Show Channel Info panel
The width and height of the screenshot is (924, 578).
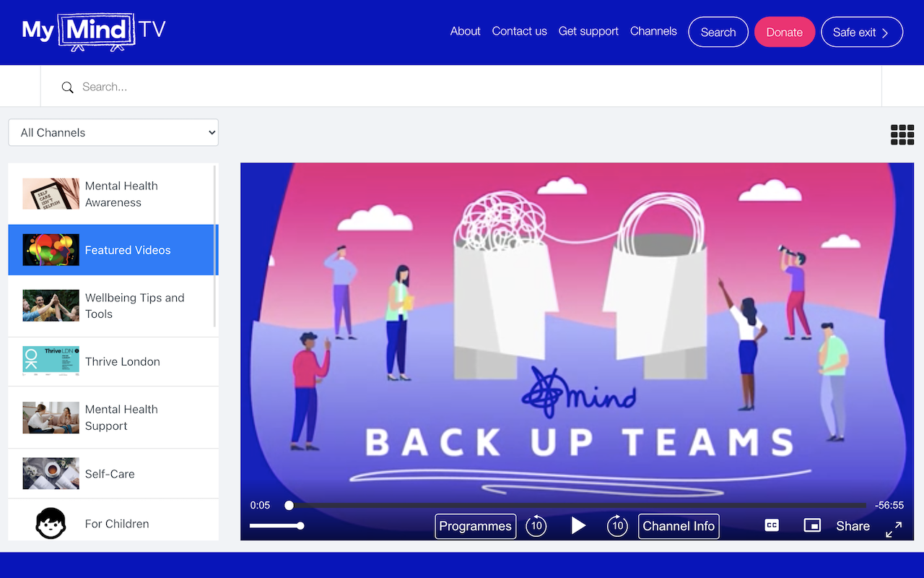[679, 526]
